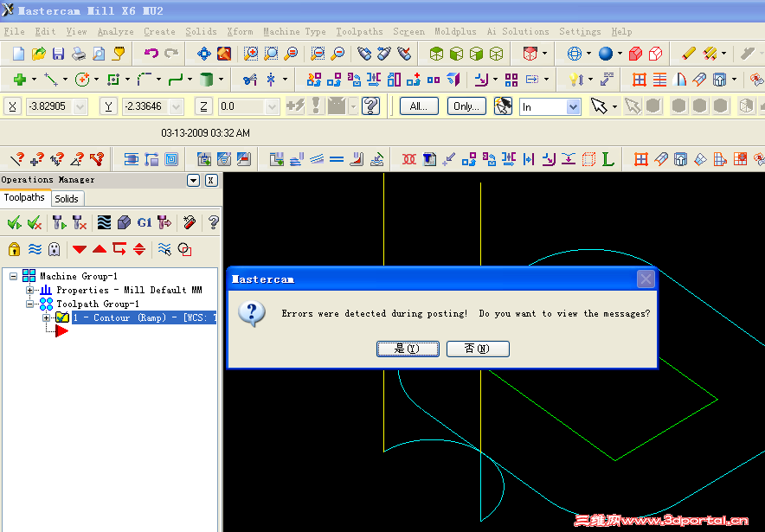Select the blue shaded sphere icon
Screen dimensions: 765x532
pyautogui.click(x=606, y=53)
